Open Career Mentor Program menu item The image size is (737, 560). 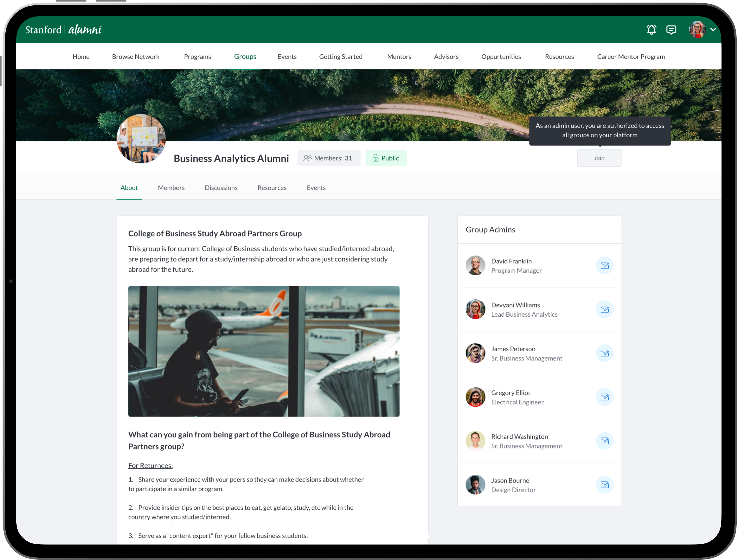631,57
